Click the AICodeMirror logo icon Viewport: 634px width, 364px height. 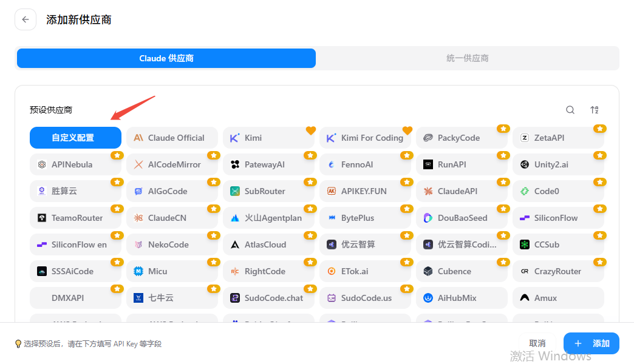pos(138,164)
